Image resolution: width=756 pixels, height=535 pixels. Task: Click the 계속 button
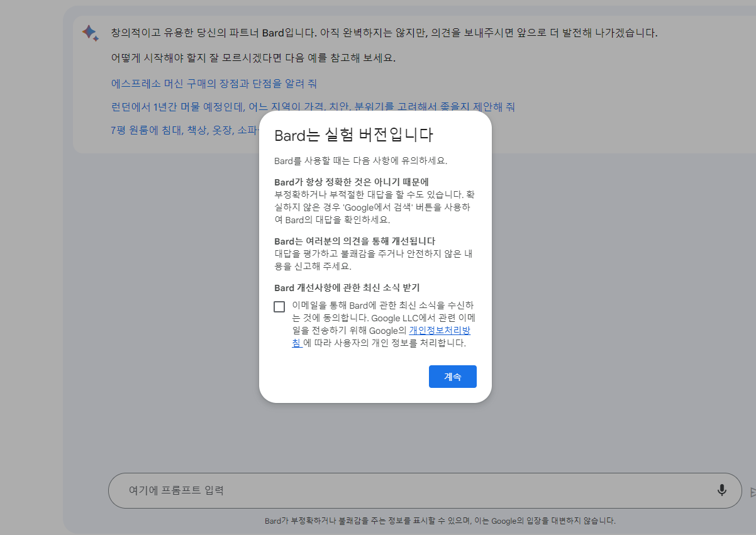(x=453, y=377)
